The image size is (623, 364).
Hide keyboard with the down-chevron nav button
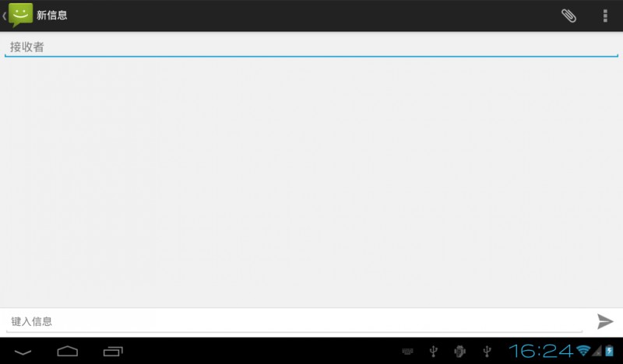(23, 352)
